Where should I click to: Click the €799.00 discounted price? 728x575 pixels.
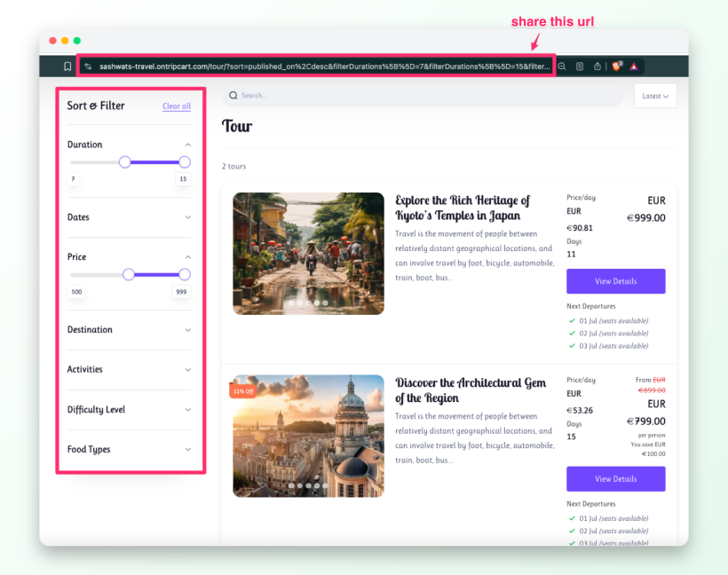[645, 421]
